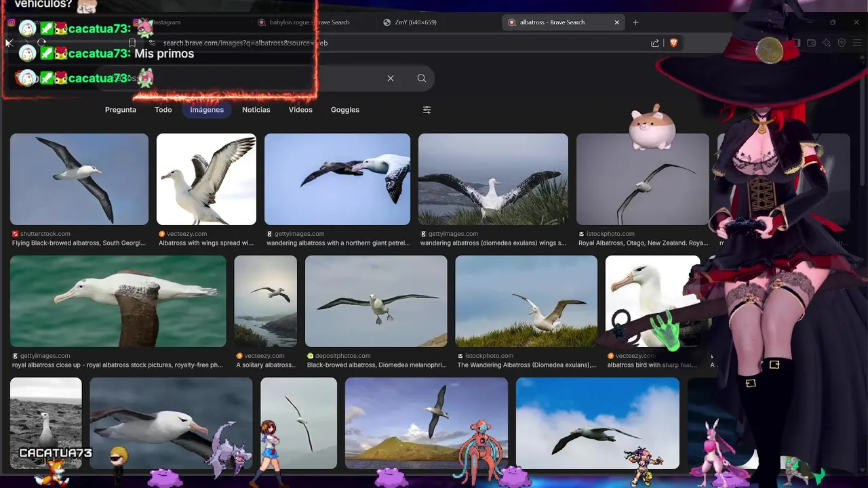Click caption 'wandering albatross (diomedea exulans) wings s...'
The height and width of the screenshot is (488, 868).
point(493,243)
